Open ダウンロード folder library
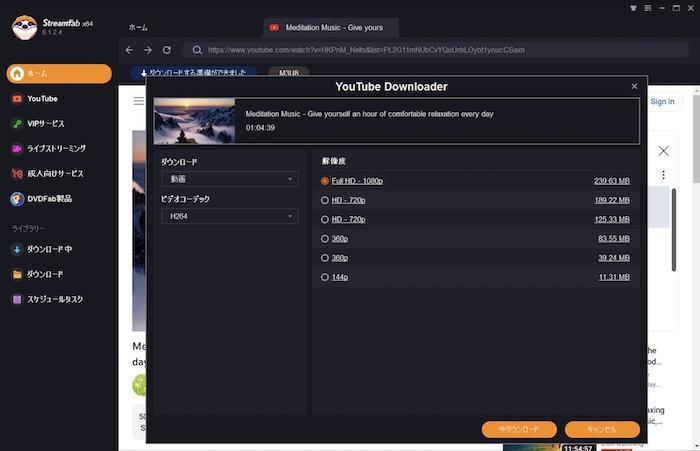 [38, 274]
